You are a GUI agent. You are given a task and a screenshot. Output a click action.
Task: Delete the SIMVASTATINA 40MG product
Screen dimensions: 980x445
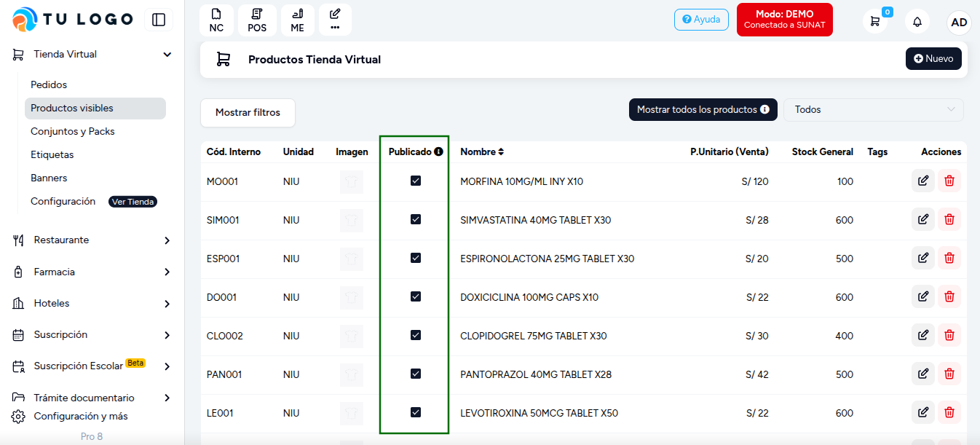tap(949, 219)
